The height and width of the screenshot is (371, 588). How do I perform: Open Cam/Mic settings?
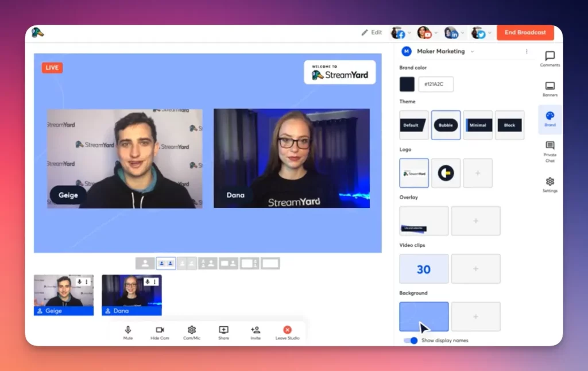point(191,332)
